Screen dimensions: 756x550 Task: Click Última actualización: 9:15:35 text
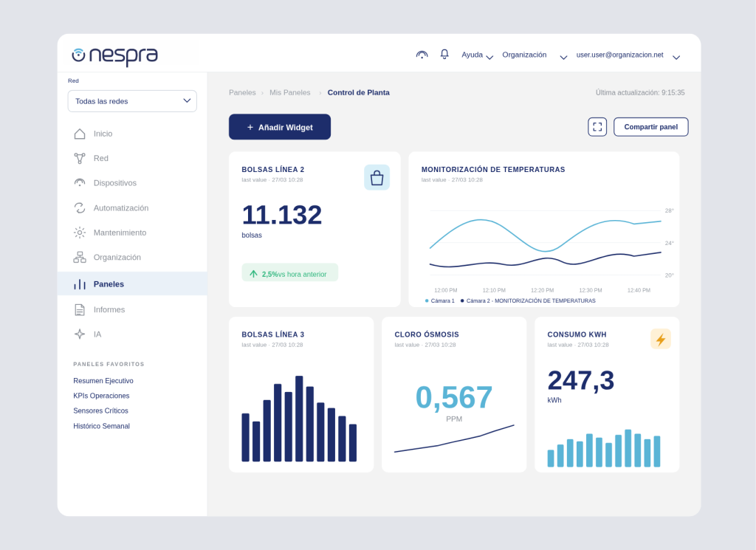click(640, 92)
